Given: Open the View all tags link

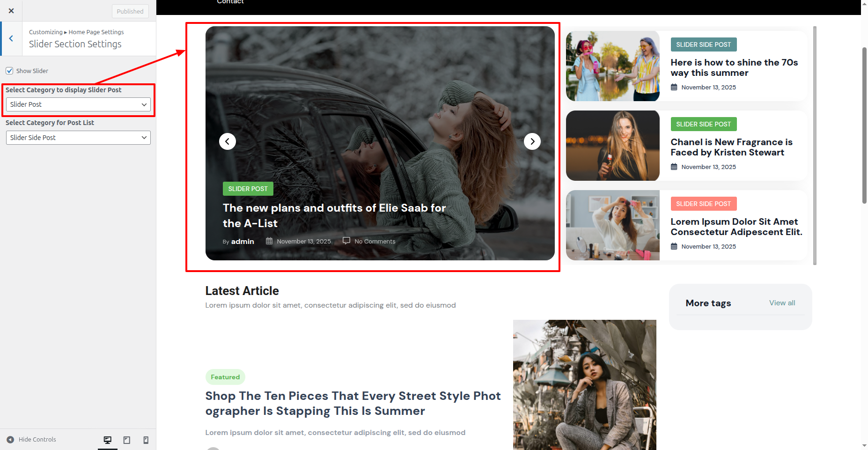Looking at the screenshot, I should (782, 303).
